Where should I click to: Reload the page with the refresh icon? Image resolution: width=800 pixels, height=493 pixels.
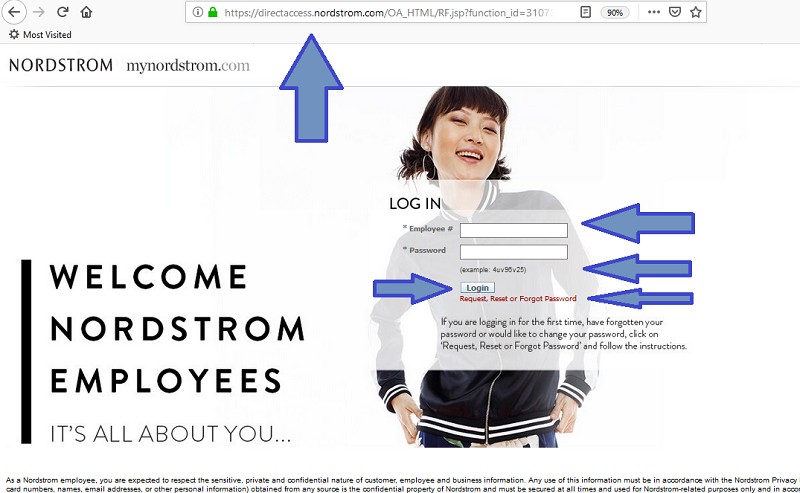click(x=62, y=12)
